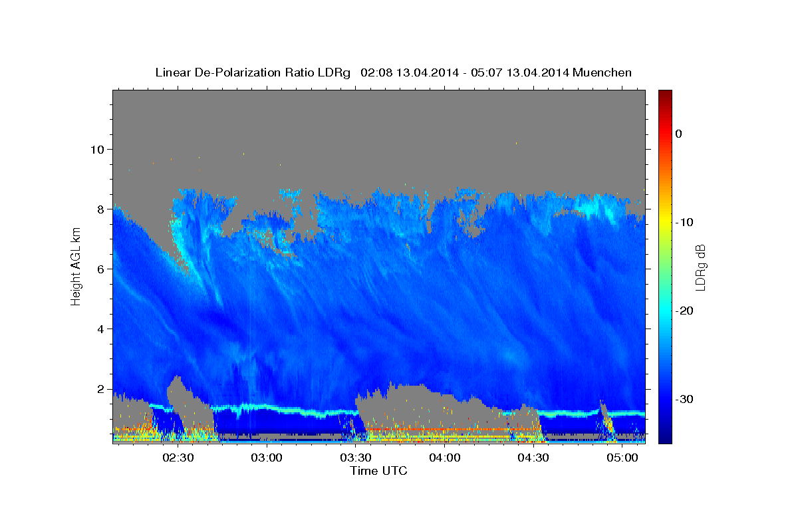The width and height of the screenshot is (798, 532).
Task: Click the dark red top of colorbar
Action: pos(665,94)
